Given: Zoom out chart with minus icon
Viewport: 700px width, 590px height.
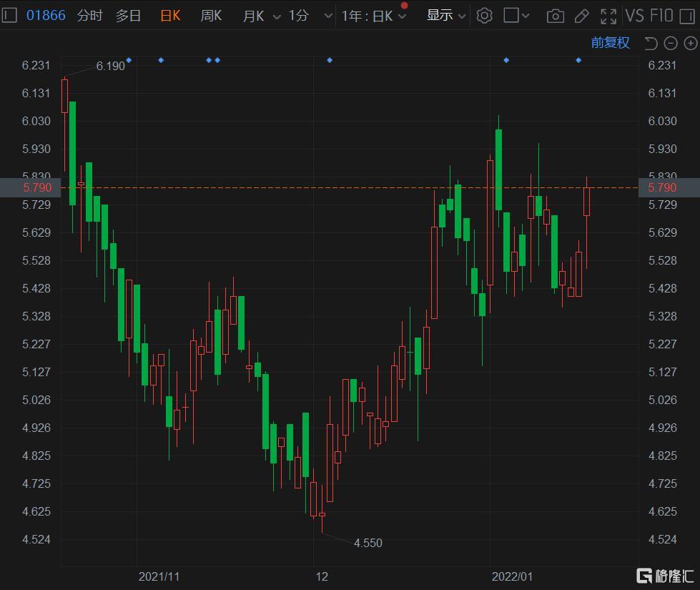Looking at the screenshot, I should point(671,44).
